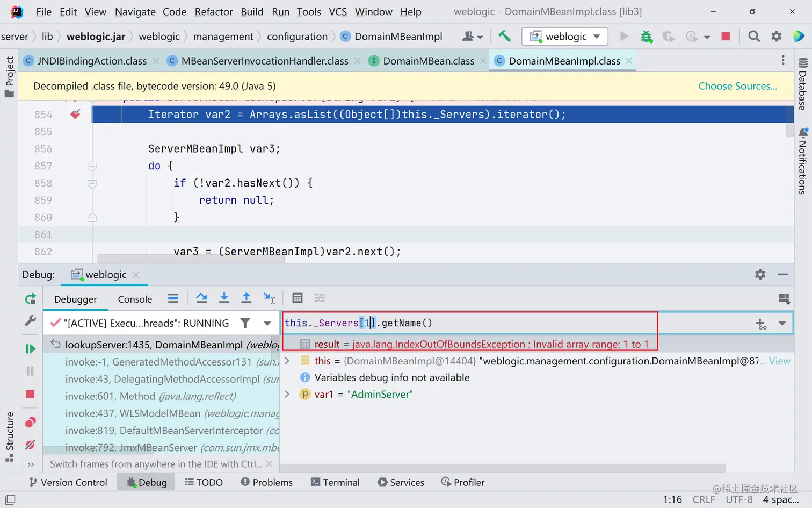Open Terminal tool window
The image size is (812, 508).
click(335, 482)
